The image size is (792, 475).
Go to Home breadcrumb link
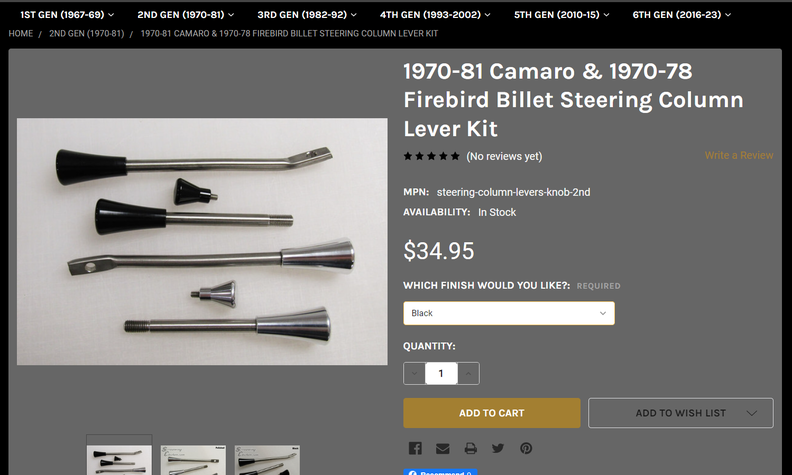tap(21, 34)
